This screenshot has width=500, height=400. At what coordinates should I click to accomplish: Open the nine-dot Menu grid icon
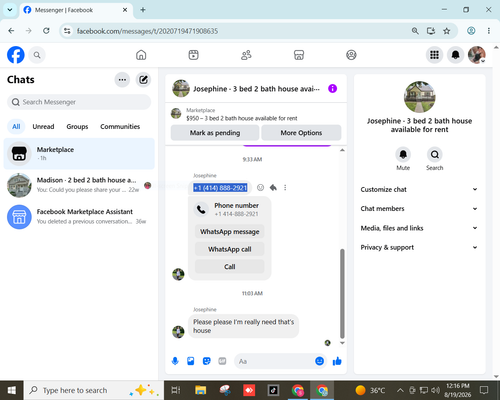[x=434, y=55]
